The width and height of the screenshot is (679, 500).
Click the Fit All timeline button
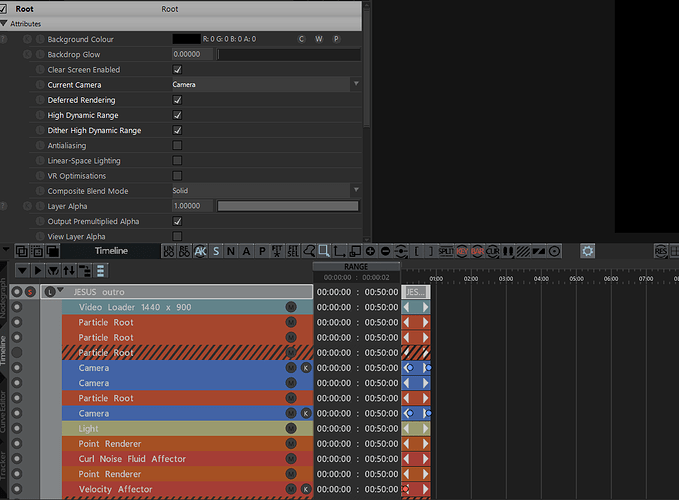277,251
